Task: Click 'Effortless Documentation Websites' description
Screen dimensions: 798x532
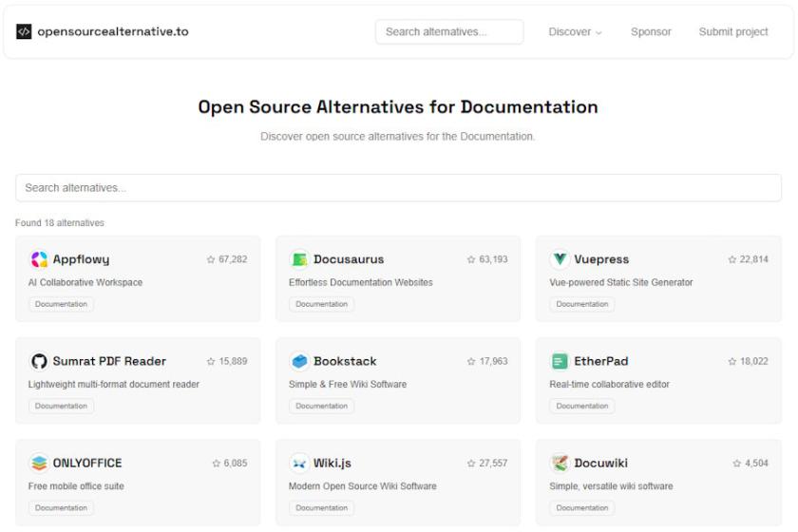Action: (x=361, y=282)
